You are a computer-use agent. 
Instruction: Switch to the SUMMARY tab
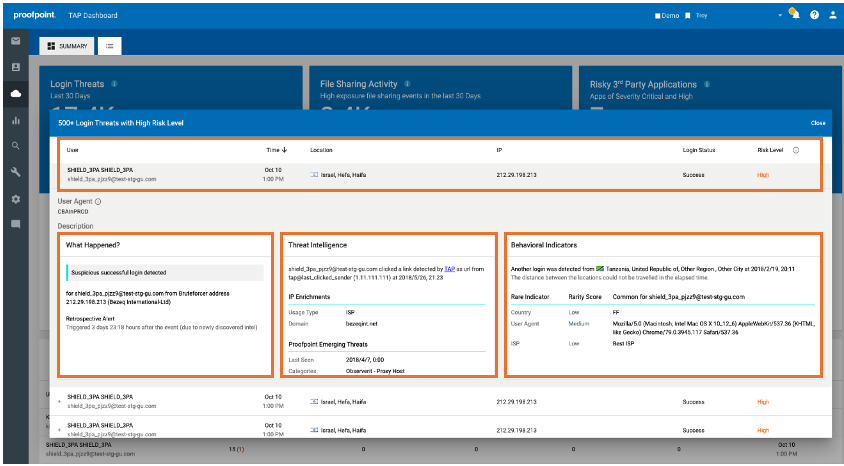click(67, 46)
